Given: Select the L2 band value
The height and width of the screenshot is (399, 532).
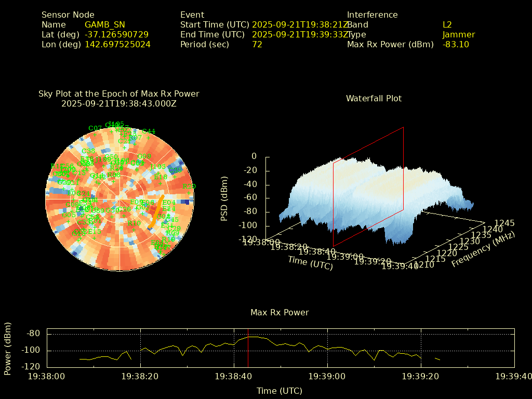Looking at the screenshot, I should [x=447, y=25].
